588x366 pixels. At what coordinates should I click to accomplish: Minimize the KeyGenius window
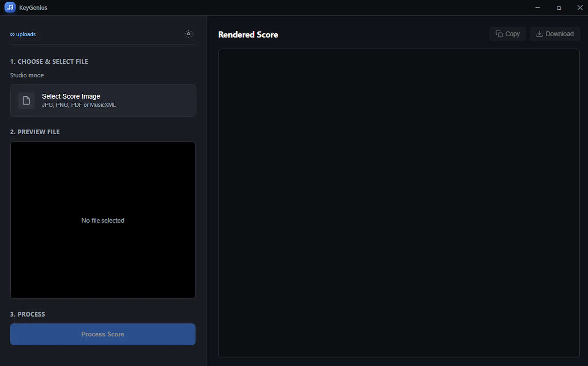tap(538, 8)
